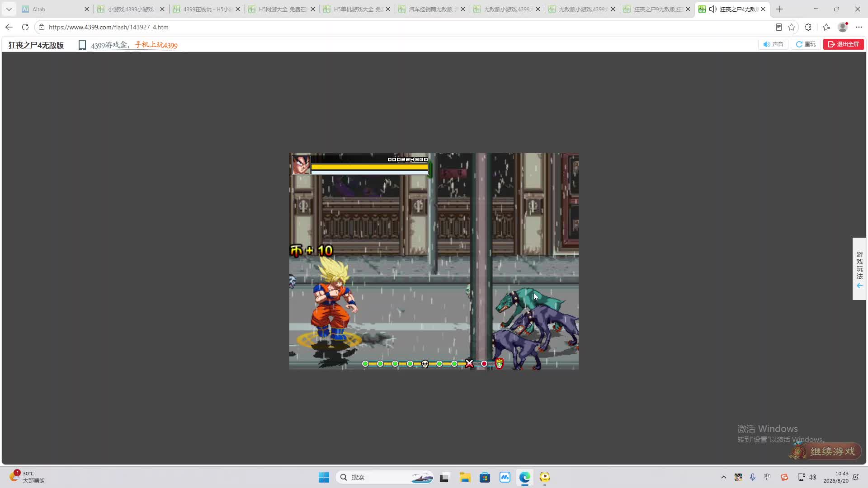Expand the 游戏玩法 side panel

859,269
